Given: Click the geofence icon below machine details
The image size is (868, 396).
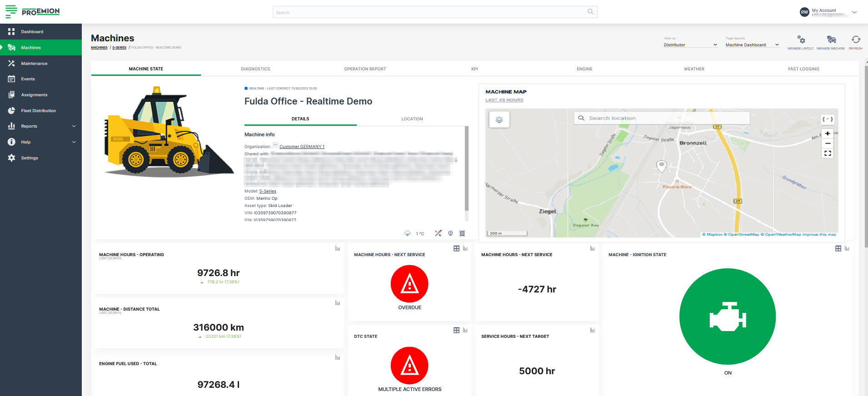Looking at the screenshot, I should click(x=462, y=233).
